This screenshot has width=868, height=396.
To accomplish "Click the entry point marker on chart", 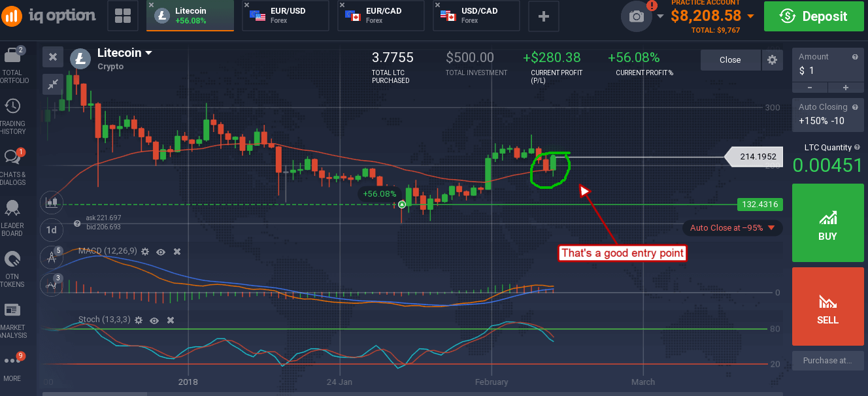I will click(402, 205).
